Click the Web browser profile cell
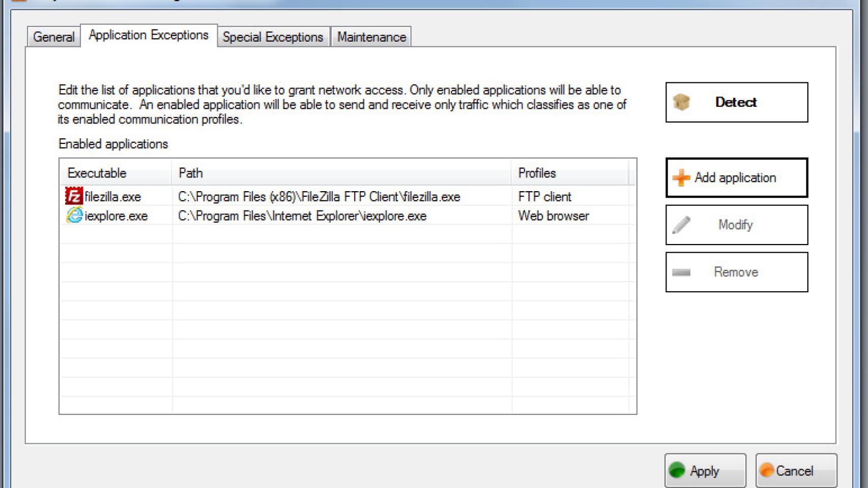Screen dimensions: 868x488 click(553, 216)
